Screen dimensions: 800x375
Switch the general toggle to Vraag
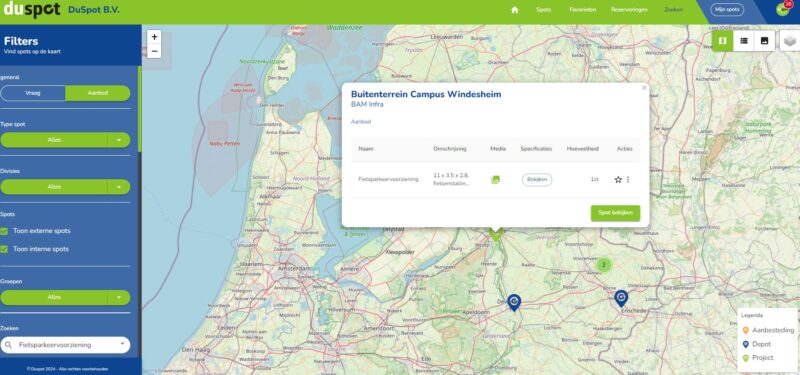[33, 93]
